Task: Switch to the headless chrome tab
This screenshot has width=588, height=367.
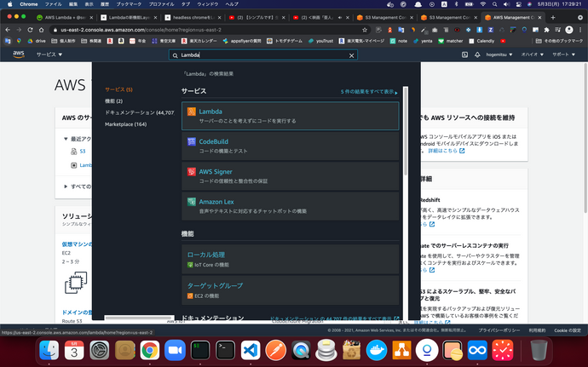Action: coord(193,18)
